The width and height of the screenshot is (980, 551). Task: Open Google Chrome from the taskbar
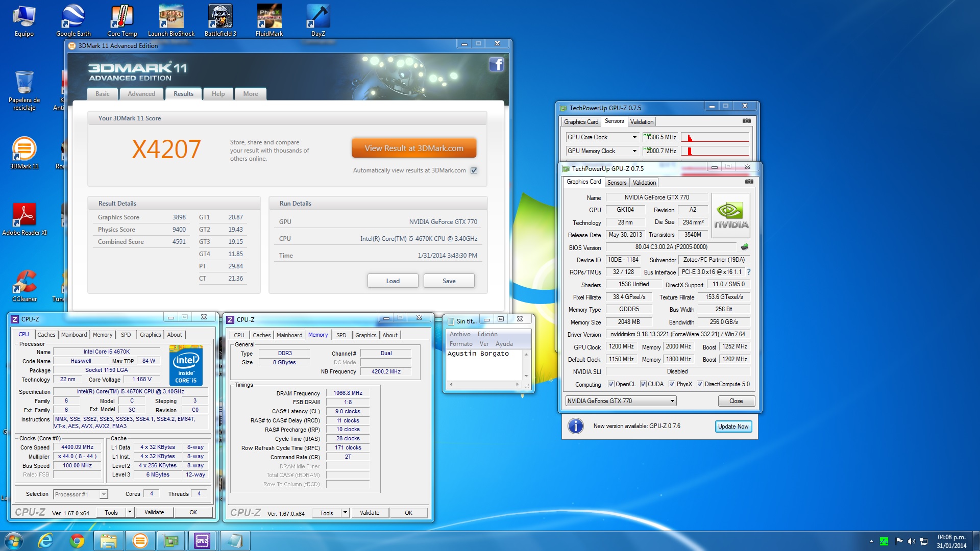[77, 541]
